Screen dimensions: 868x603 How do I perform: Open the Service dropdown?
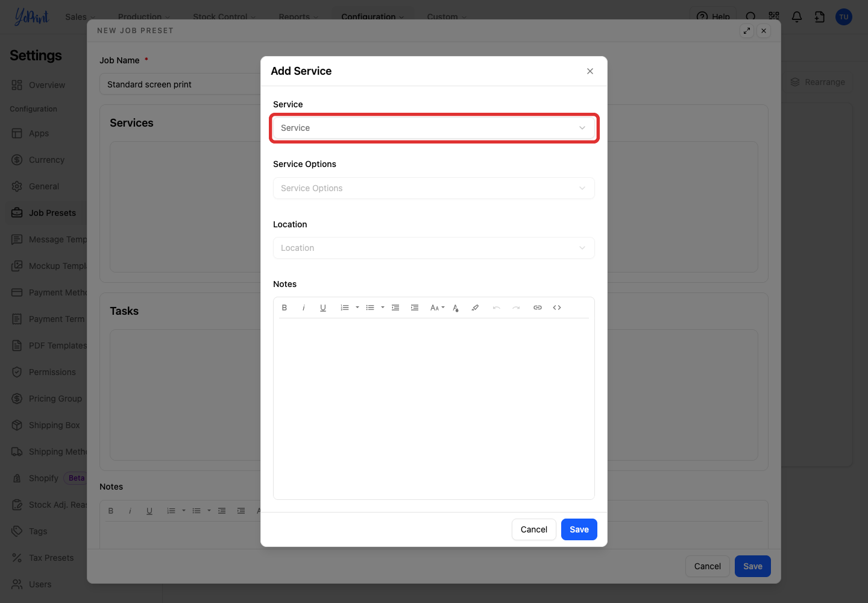(434, 128)
